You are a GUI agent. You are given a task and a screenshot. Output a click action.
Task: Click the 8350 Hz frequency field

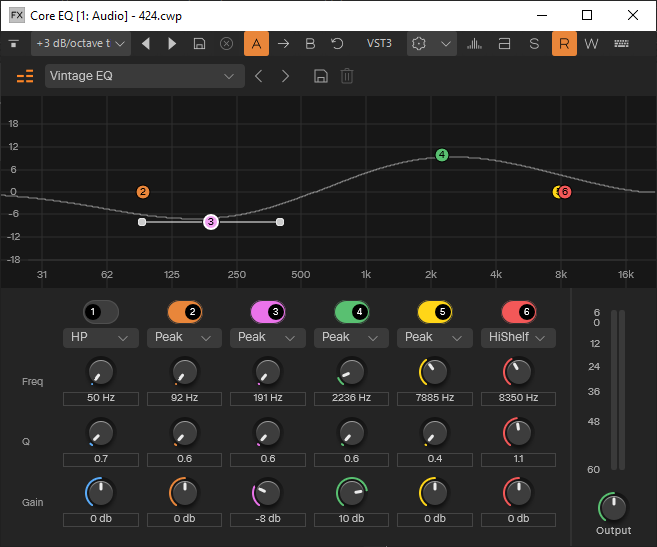[x=518, y=398]
